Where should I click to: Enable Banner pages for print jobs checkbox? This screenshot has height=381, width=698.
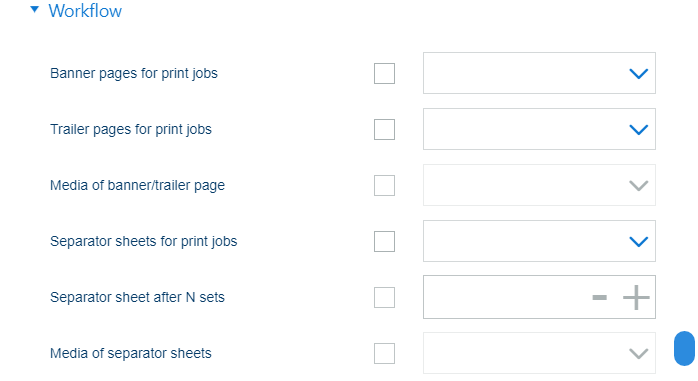click(384, 73)
